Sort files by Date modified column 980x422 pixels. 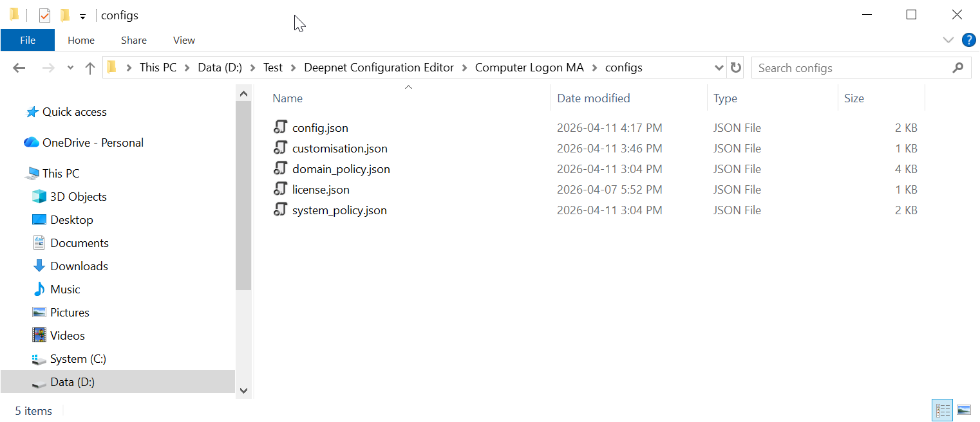click(x=593, y=98)
